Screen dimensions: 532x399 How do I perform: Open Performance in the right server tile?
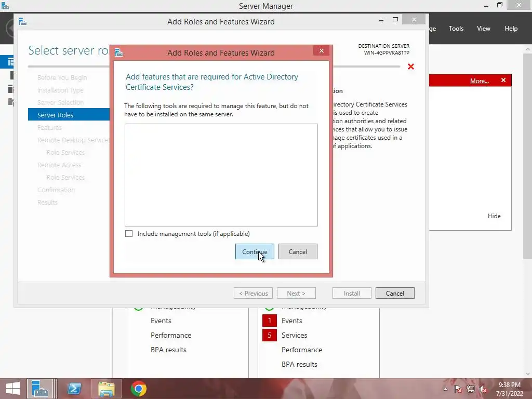[302, 350]
